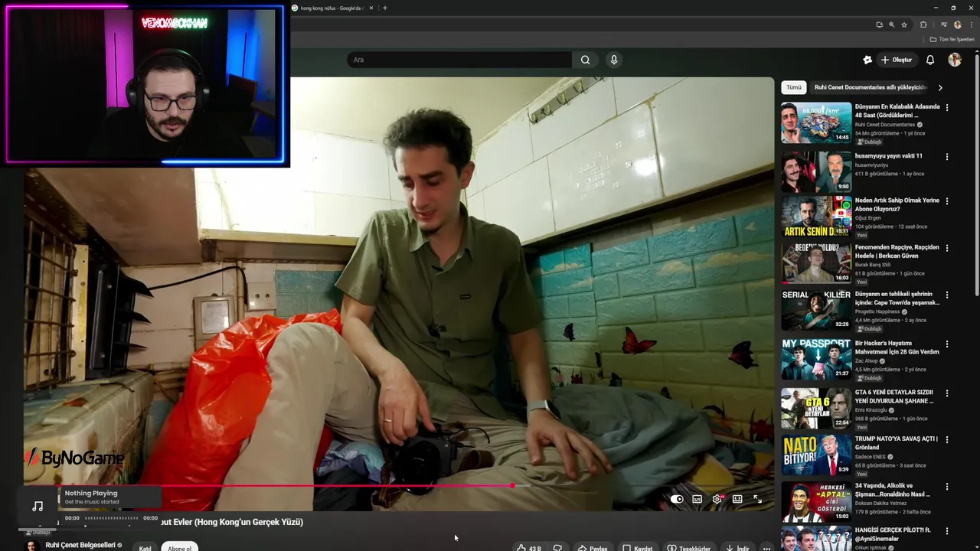Image resolution: width=980 pixels, height=551 pixels.
Task: Open Bir Hacker'ı Hayatımı Mahvetmesi video
Action: tap(897, 347)
